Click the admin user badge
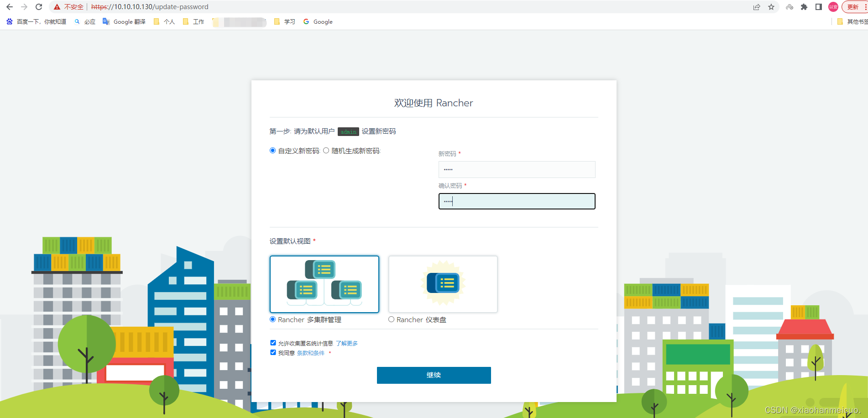The height and width of the screenshot is (418, 868). (x=348, y=131)
